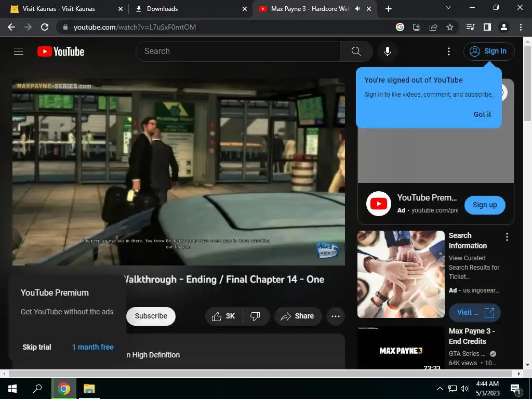Screen dimensions: 532x399
Task: Open YouTube settings three-dot menu
Action: click(x=448, y=51)
